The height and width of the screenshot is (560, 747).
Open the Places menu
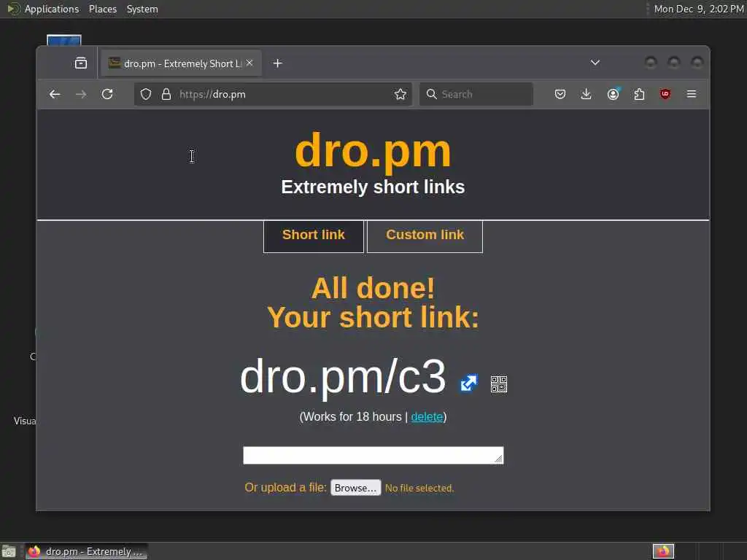pyautogui.click(x=102, y=9)
